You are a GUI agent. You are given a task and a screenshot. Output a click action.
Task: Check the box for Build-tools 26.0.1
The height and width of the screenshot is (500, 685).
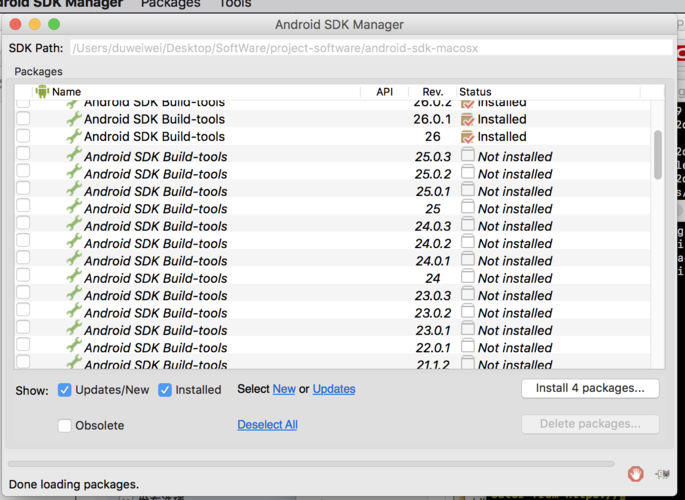[23, 118]
